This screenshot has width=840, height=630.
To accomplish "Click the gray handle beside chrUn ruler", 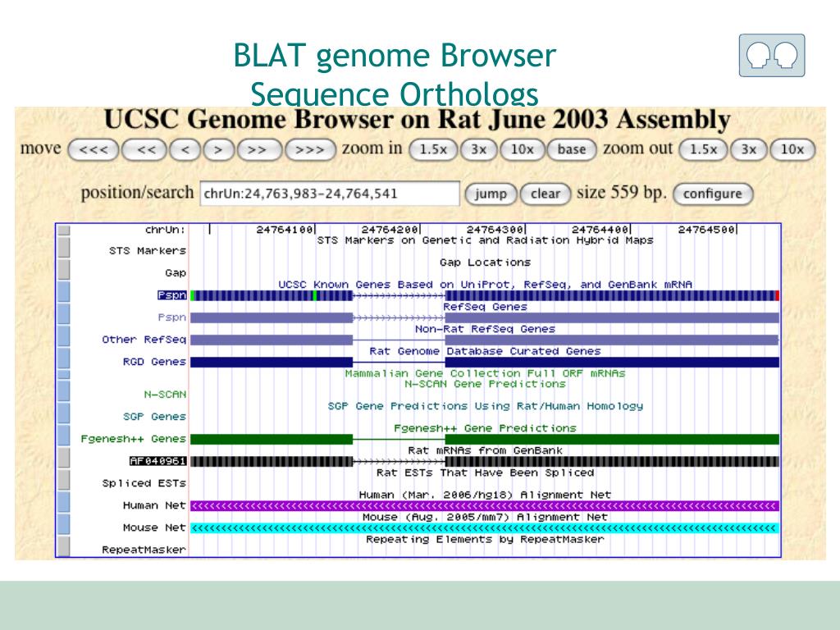I will click(64, 231).
